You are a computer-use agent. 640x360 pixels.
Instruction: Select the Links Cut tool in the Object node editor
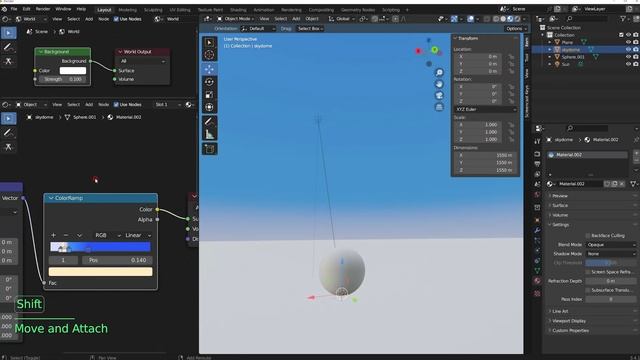pyautogui.click(x=8, y=147)
